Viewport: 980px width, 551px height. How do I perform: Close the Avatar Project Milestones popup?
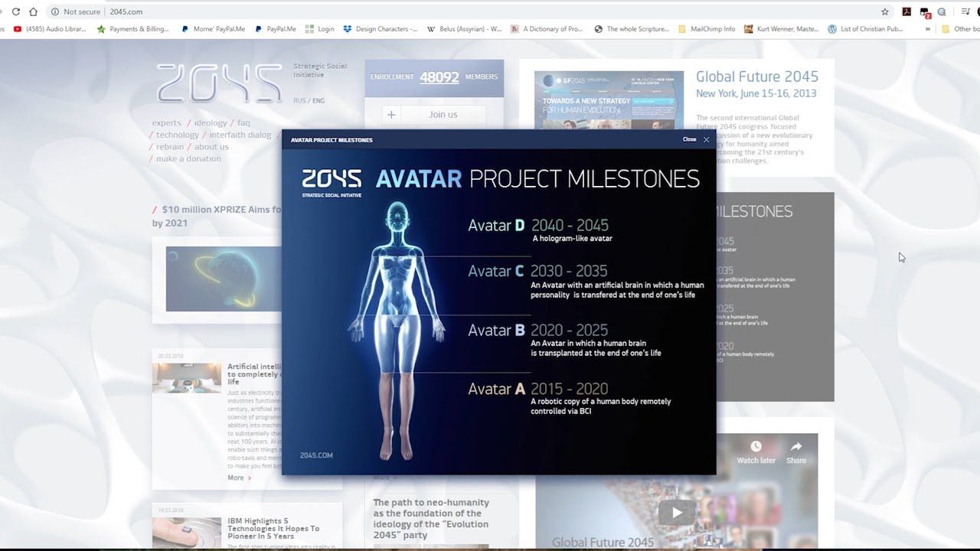(706, 139)
